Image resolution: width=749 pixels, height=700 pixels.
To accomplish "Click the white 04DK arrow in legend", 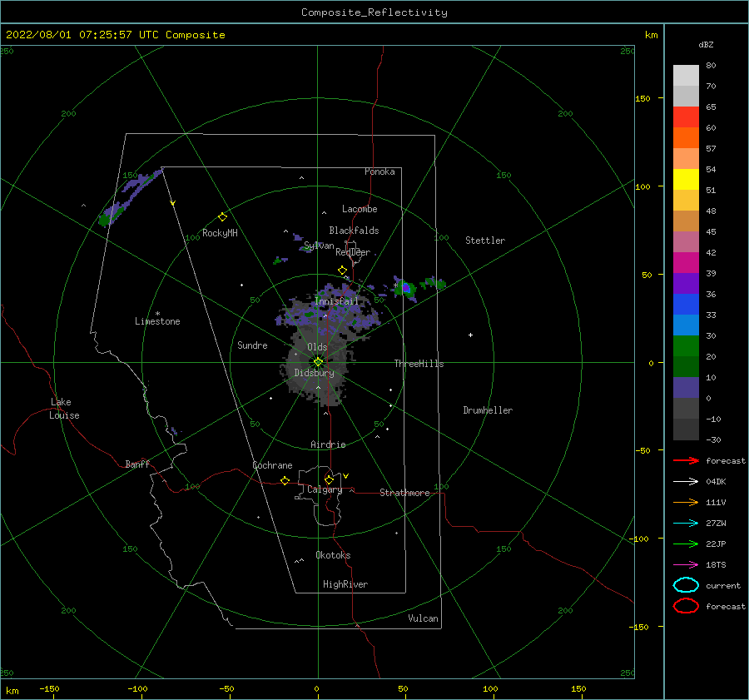I will [686, 481].
